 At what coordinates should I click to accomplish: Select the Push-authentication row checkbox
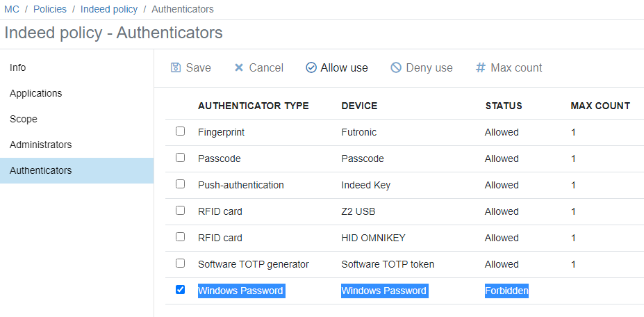[181, 184]
